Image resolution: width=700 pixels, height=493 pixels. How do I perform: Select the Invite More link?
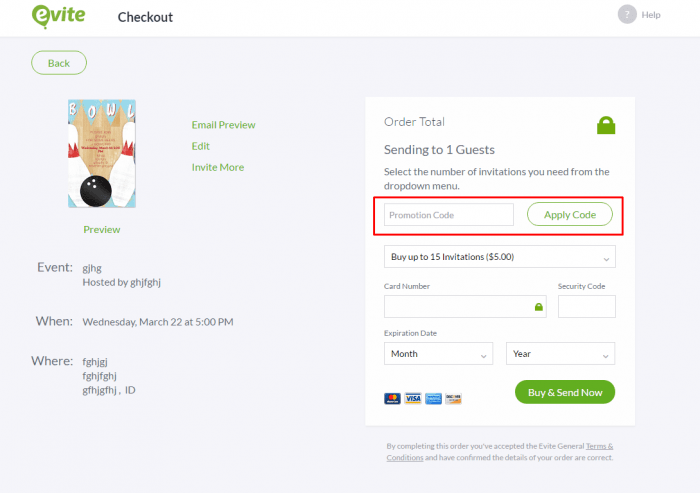pyautogui.click(x=218, y=167)
